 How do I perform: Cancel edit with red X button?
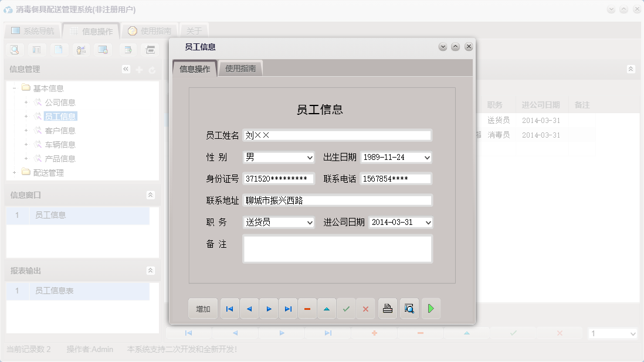point(365,309)
